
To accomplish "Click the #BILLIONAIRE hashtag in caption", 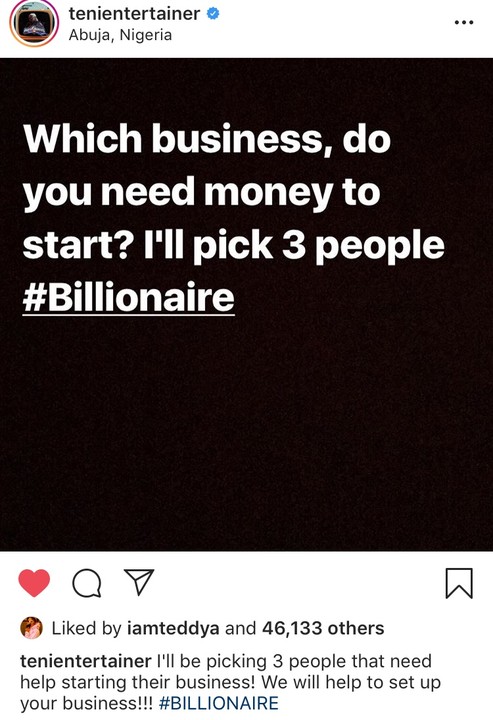I will pos(218,703).
